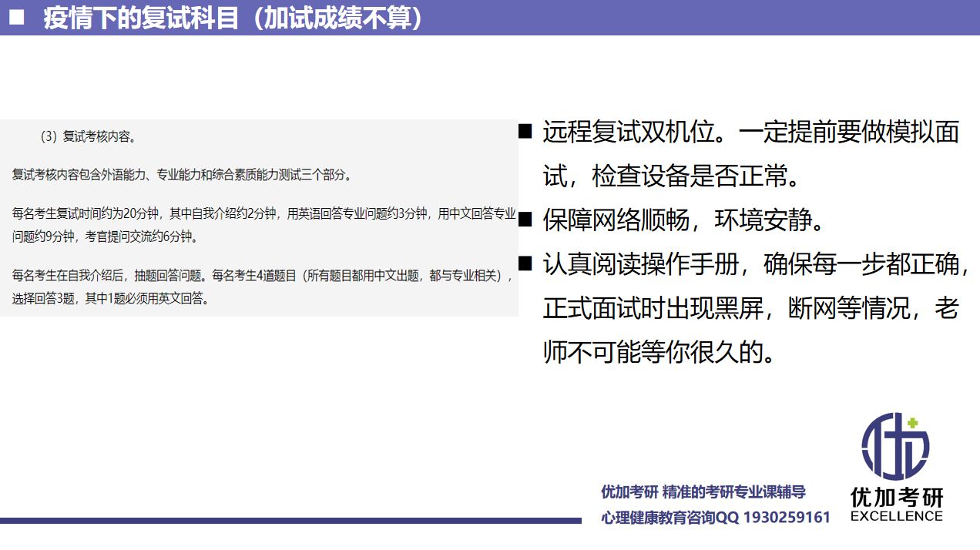The image size is (980, 550).
Task: Click the black bullet square beside 远程复试双机位
Action: [525, 132]
